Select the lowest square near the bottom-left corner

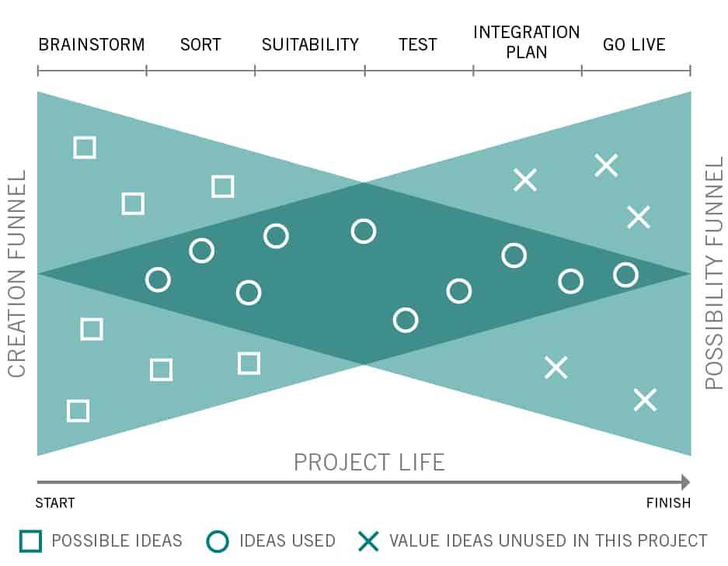[78, 411]
